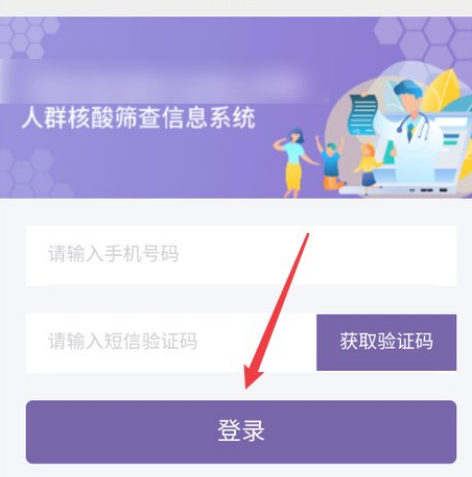Click the red arrow annotation
This screenshot has height=477, width=472.
pos(277,311)
